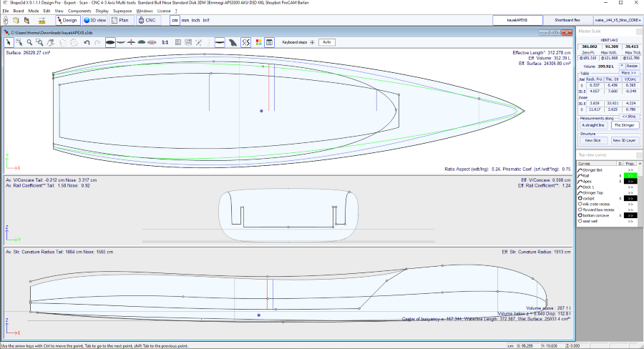This screenshot has height=349, width=644.
Task: Click the 1:1 scale icon
Action: [165, 42]
